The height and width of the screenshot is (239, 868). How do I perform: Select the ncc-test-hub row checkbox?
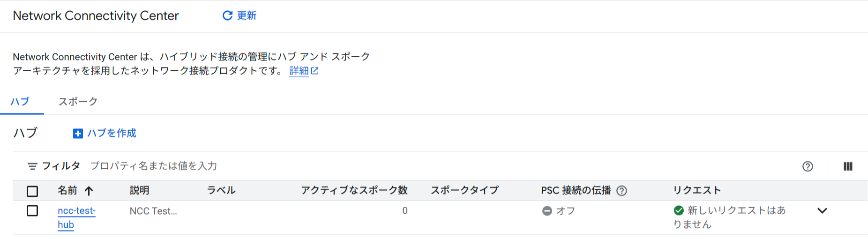tap(32, 211)
